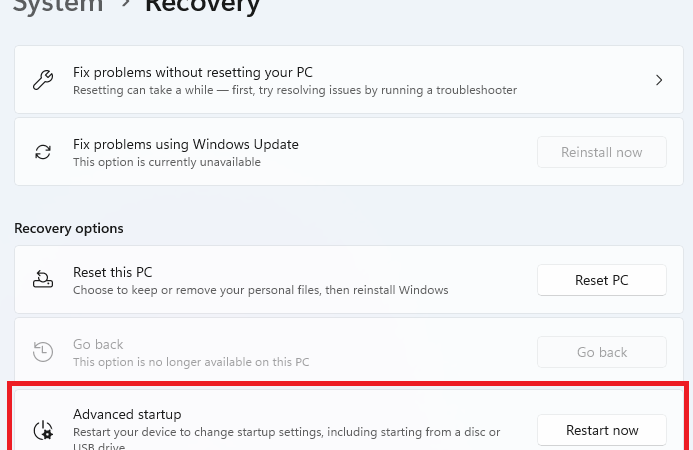Click the Go back history clock icon

43,352
